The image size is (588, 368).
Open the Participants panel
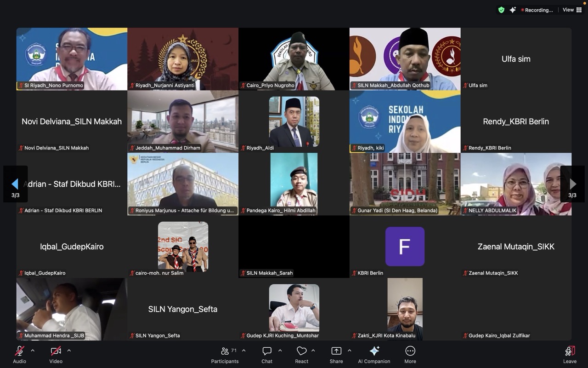225,354
